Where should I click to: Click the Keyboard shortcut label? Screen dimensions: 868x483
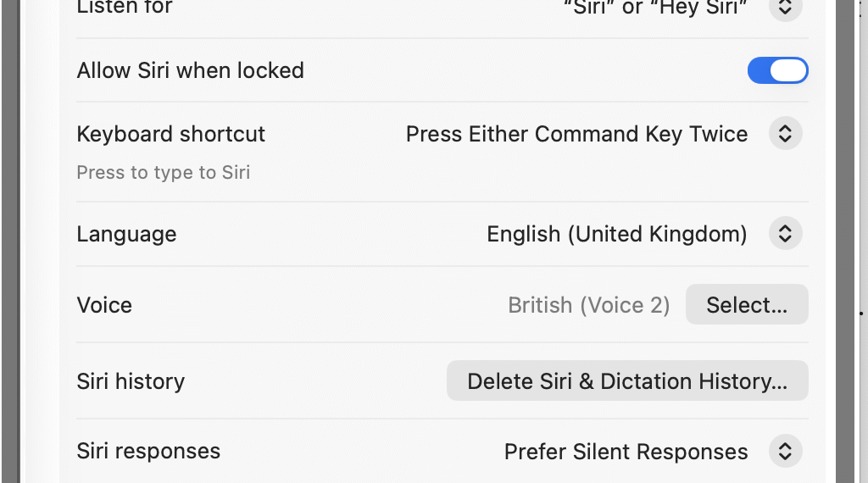pyautogui.click(x=170, y=134)
